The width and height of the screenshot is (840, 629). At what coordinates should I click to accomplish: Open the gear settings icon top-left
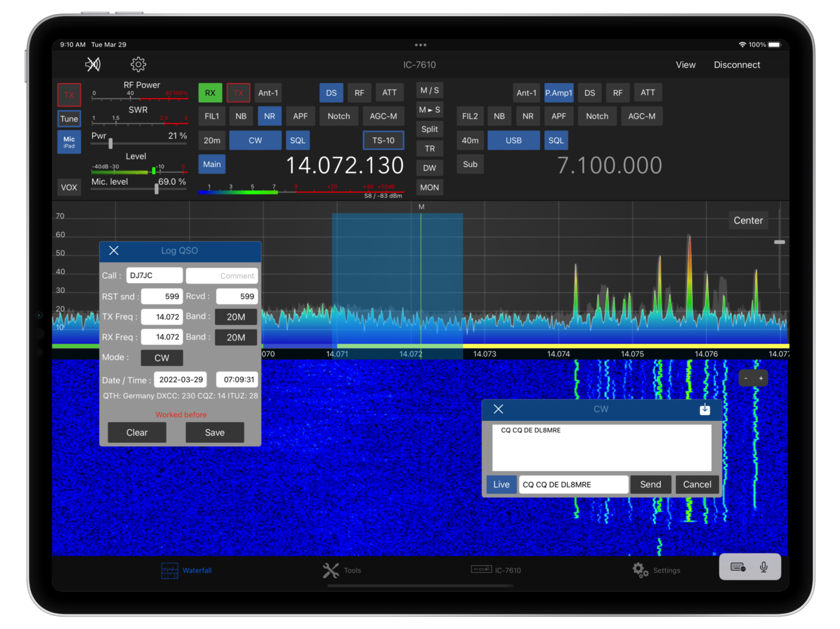(138, 64)
